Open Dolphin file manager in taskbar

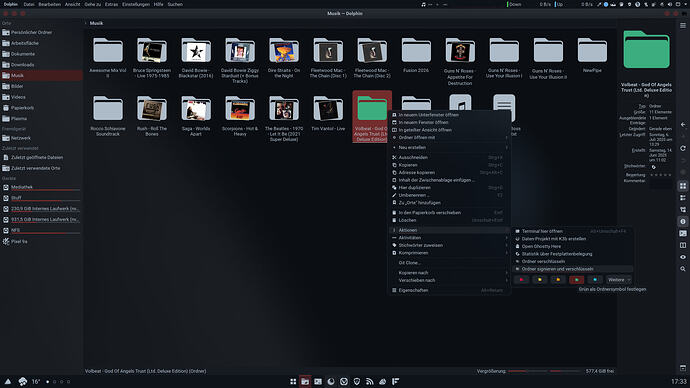[305, 381]
